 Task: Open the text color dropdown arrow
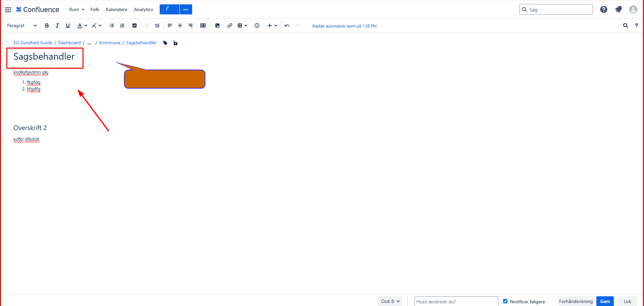pos(86,25)
